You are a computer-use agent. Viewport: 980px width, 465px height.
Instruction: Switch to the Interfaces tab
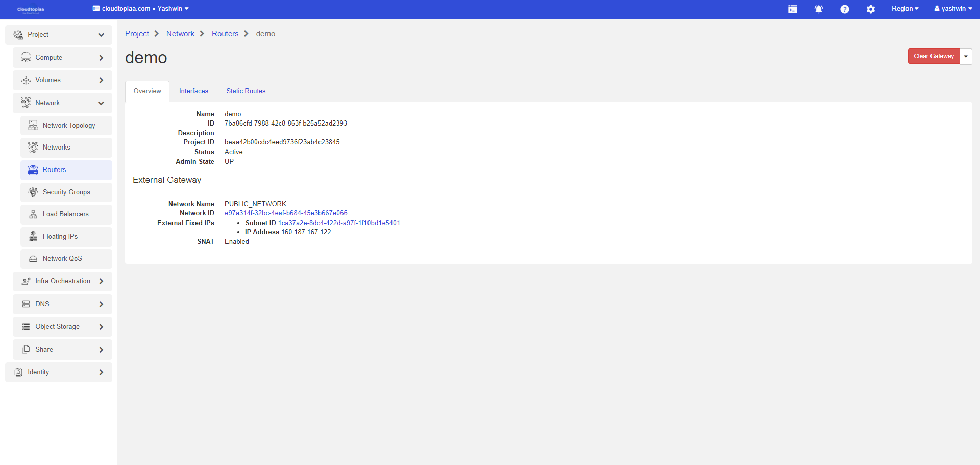tap(193, 91)
